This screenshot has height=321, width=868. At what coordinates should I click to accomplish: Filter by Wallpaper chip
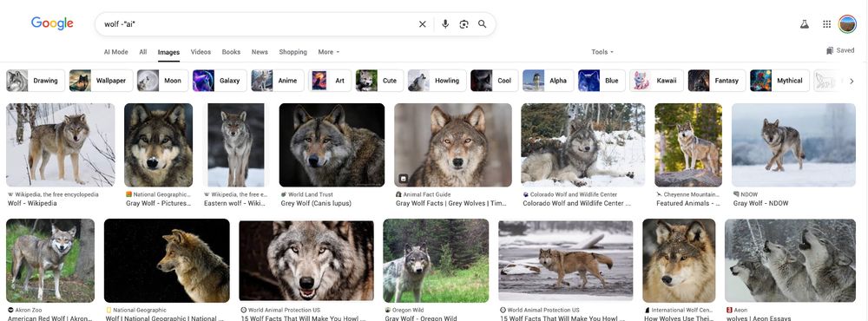[101, 81]
